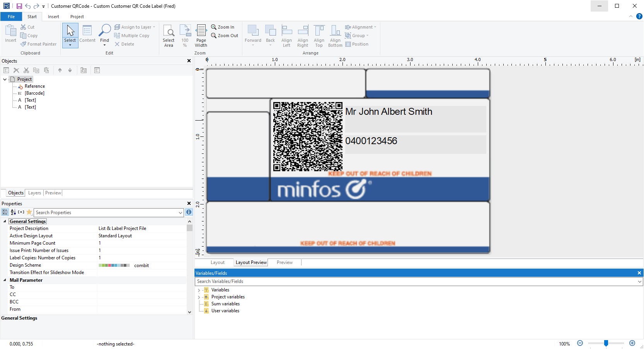Screen dimensions: 644x349
Task: Select the [Barcode] object in tree
Action: [x=34, y=93]
